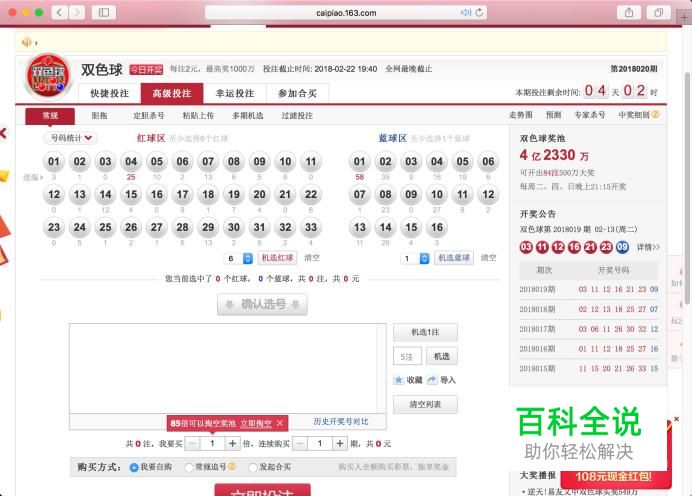Open the 号码统计 dropdown
This screenshot has width=692, height=496.
71,138
